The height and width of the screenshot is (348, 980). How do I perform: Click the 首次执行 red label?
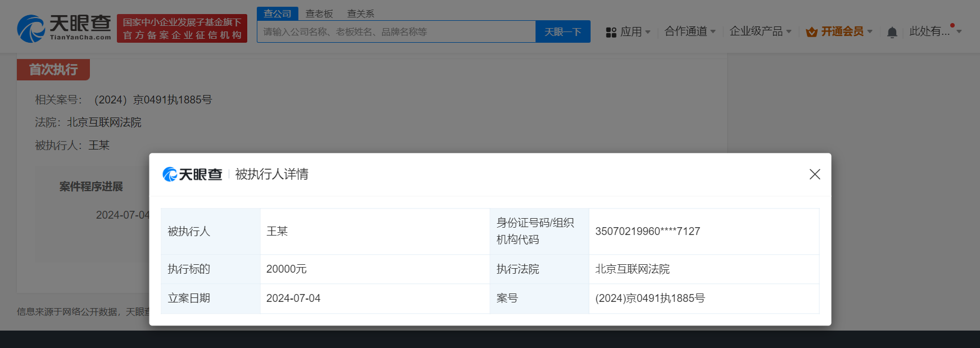[x=53, y=70]
